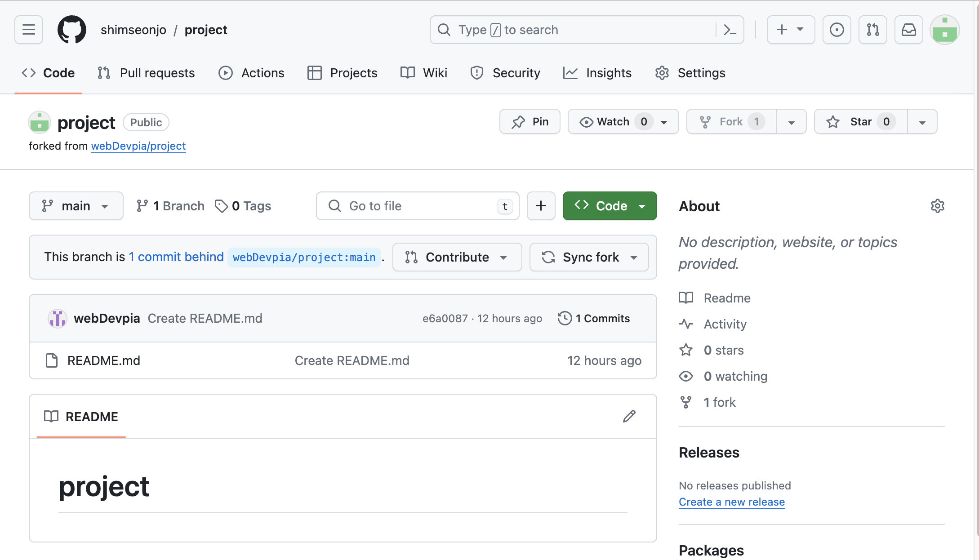Click Create a new release link
The image size is (979, 560).
731,502
